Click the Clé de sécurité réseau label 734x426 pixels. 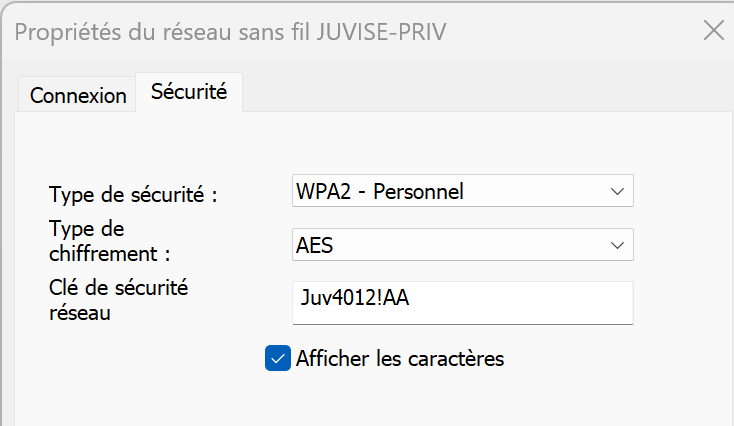coord(119,300)
